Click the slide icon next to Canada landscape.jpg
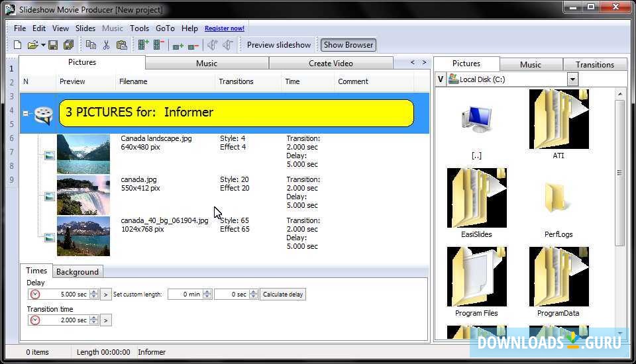The image size is (636, 364). (50, 156)
